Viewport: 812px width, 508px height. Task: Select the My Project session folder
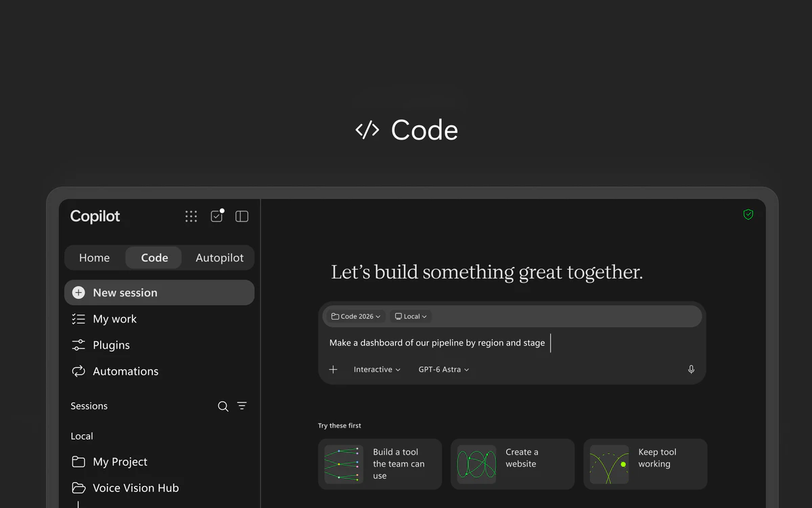coord(159,462)
